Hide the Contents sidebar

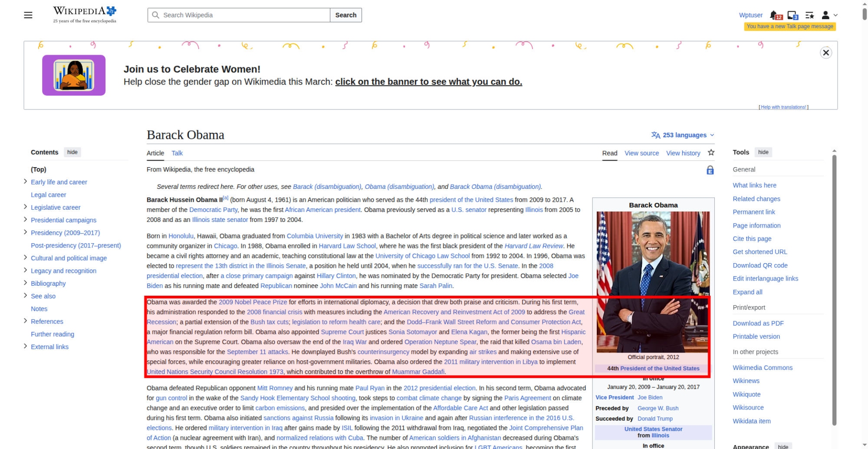coord(72,152)
